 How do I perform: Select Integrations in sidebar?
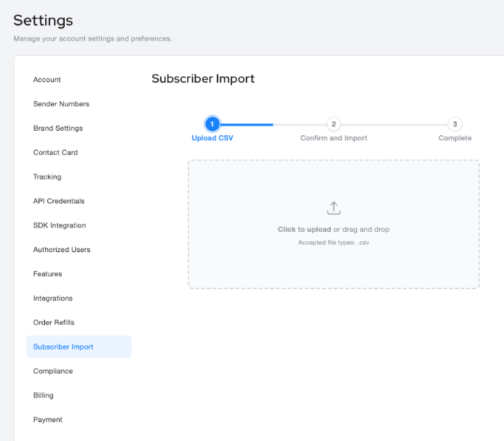pos(53,299)
